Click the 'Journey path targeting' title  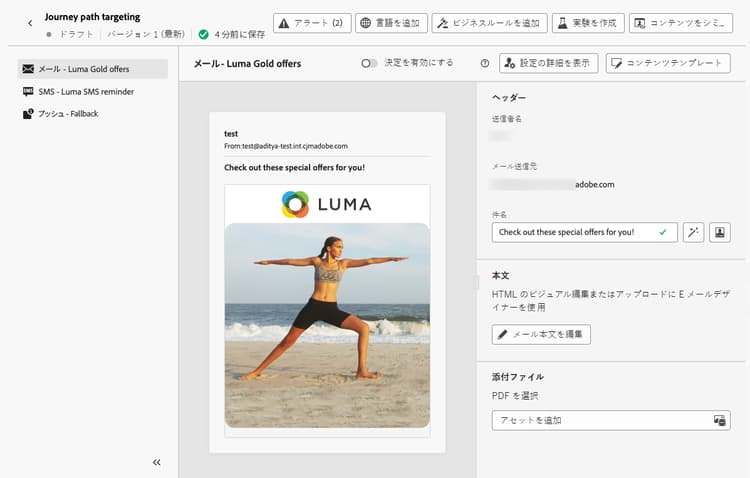click(x=92, y=17)
